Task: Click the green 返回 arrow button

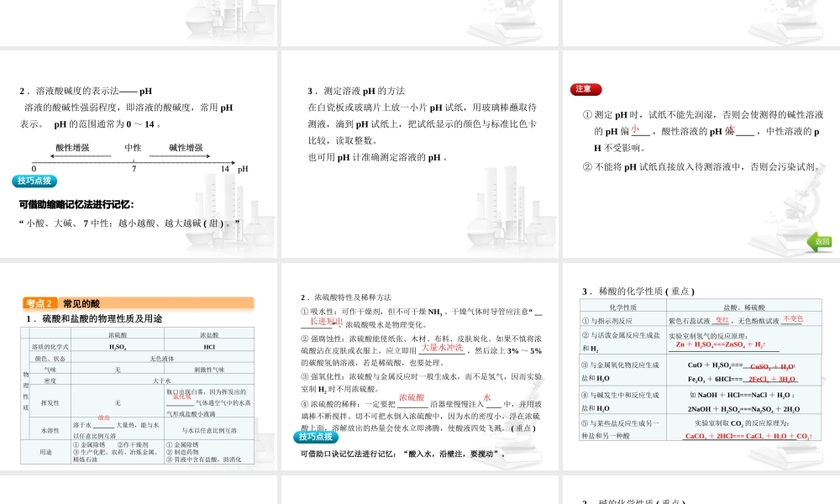Action: (820, 242)
